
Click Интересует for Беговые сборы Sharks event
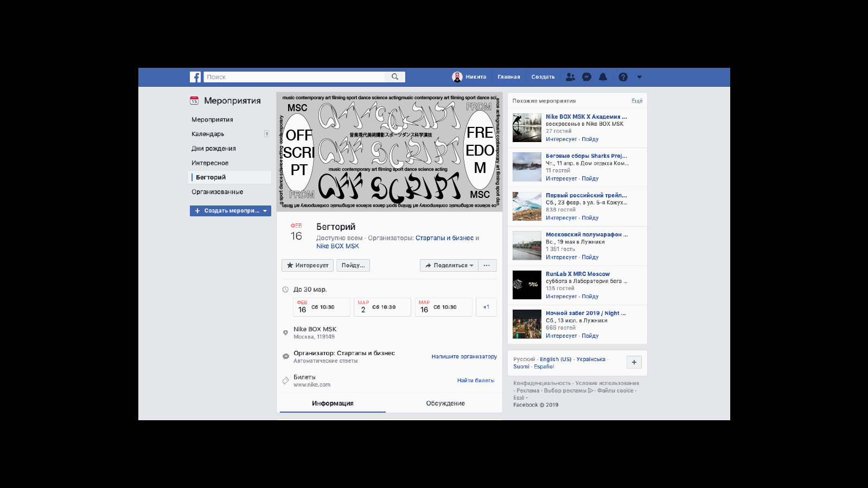[x=561, y=179]
